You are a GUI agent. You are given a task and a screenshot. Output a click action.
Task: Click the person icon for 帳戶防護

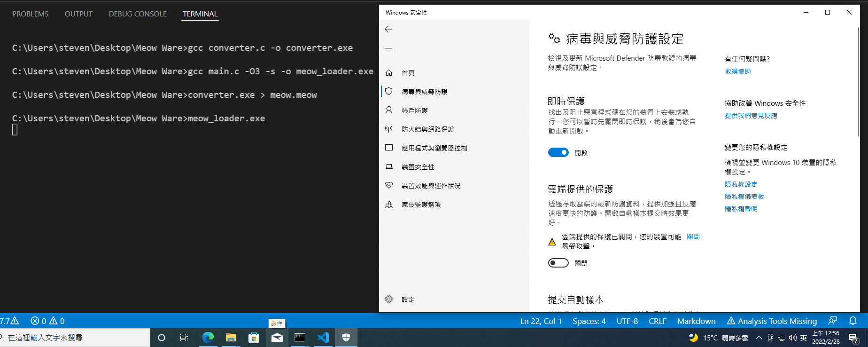click(389, 110)
